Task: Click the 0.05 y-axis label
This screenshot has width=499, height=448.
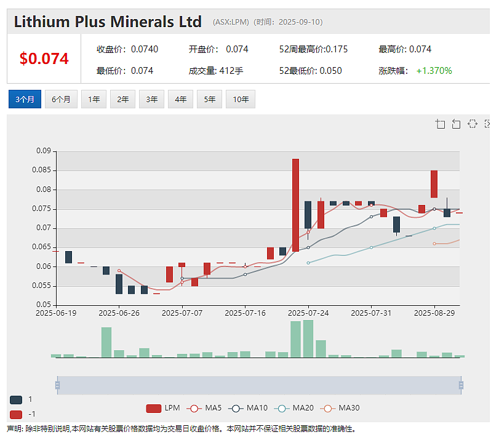Action: [x=44, y=305]
